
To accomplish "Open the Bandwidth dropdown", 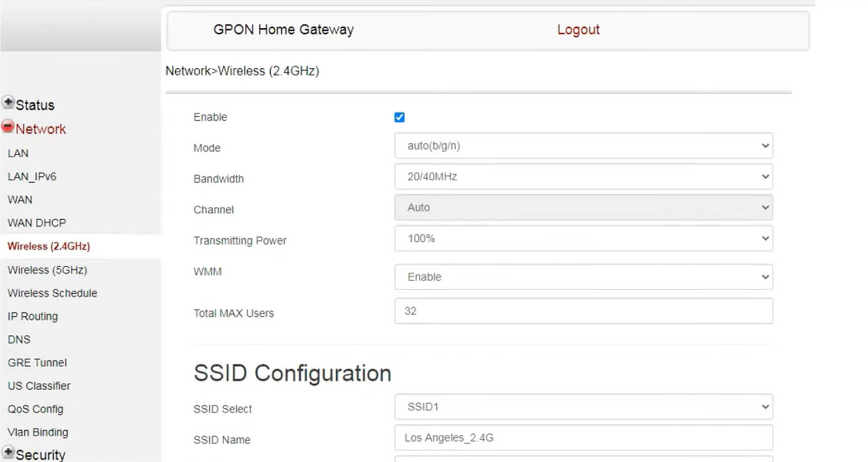I will [583, 177].
